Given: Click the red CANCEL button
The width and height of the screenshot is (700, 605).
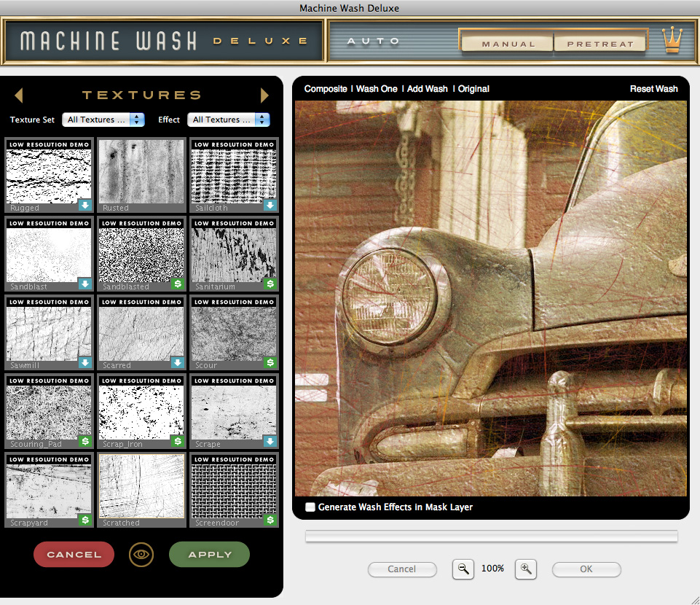Looking at the screenshot, I should tap(74, 555).
